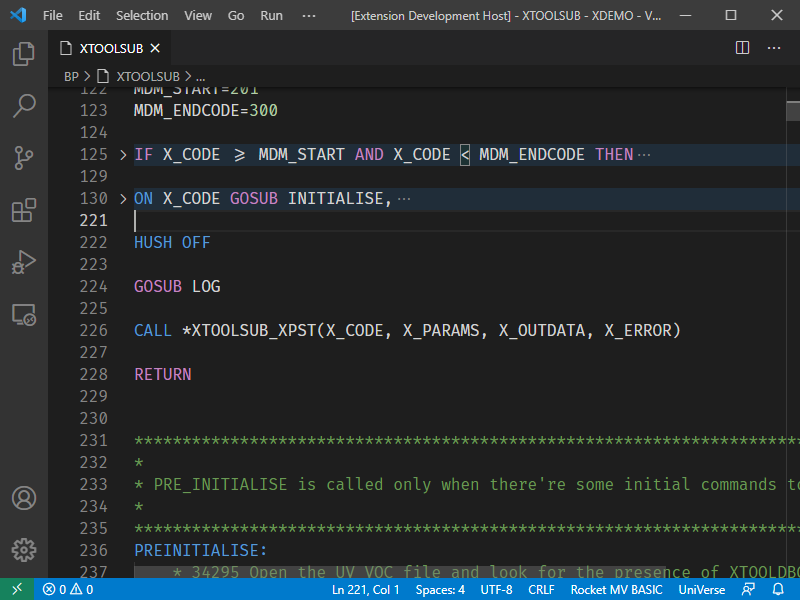Click the Split Editor Right icon
The width and height of the screenshot is (800, 600).
tap(742, 48)
